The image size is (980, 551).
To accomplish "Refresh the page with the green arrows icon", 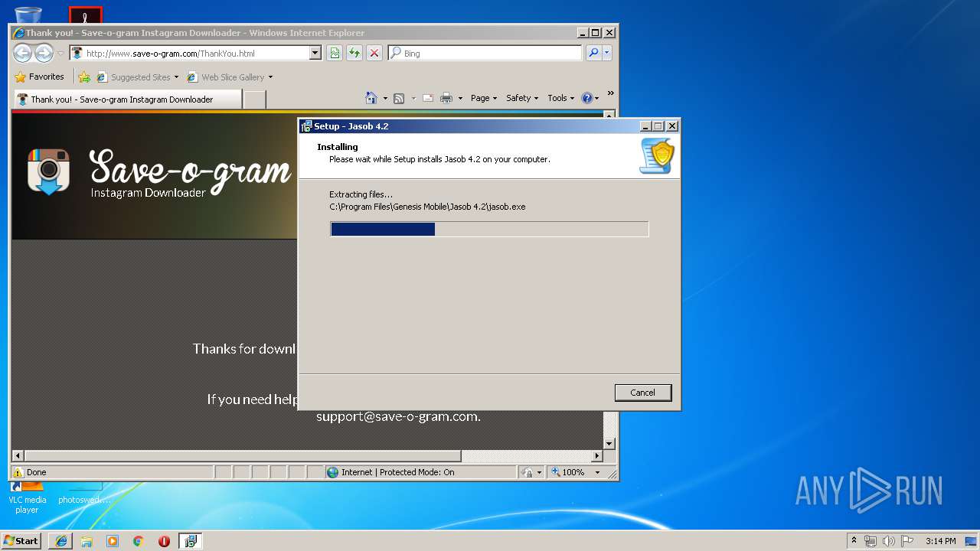I will click(354, 53).
